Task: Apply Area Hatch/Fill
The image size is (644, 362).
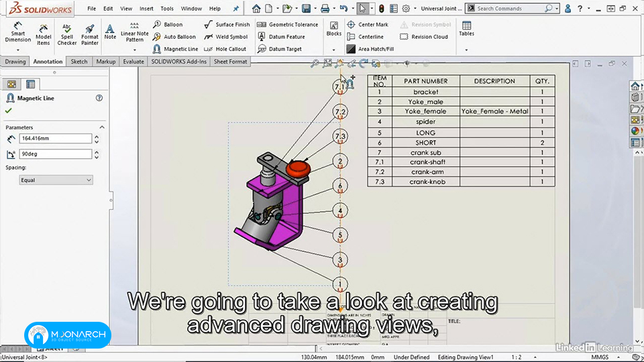Action: tap(370, 49)
